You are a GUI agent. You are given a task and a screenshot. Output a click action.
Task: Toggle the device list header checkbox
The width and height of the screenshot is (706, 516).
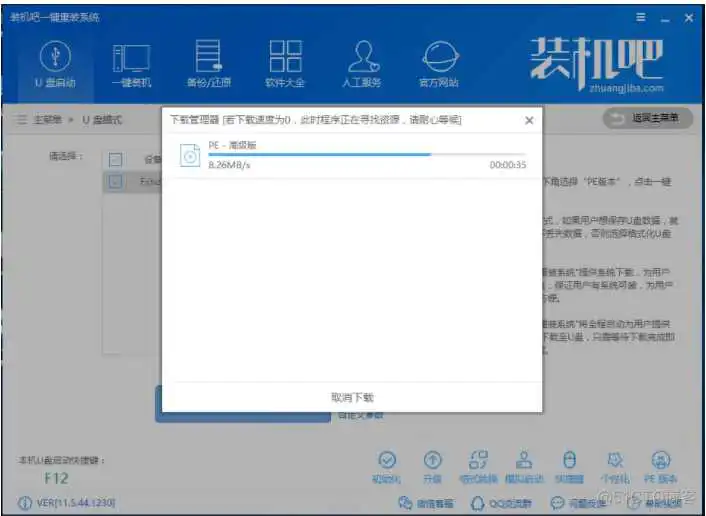[x=115, y=159]
